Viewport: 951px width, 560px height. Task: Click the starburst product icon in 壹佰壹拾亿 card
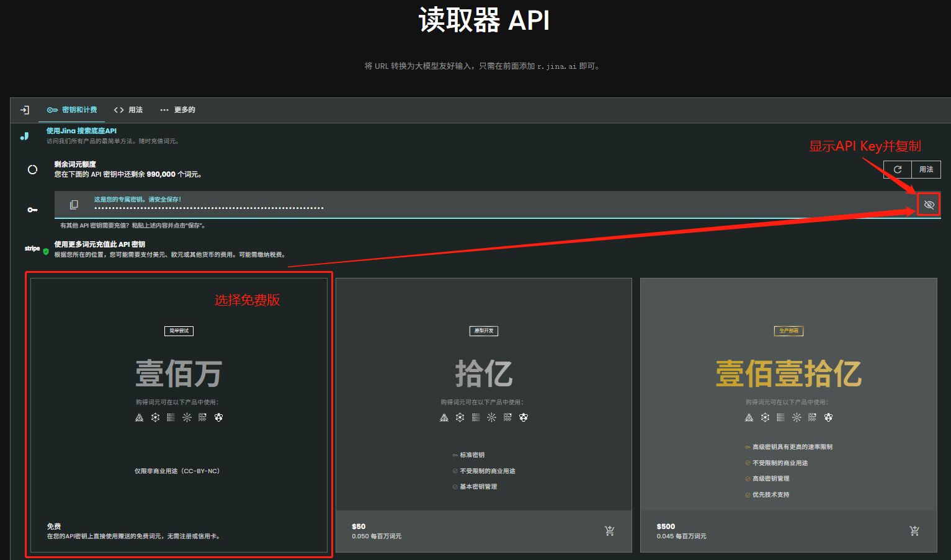click(x=797, y=417)
